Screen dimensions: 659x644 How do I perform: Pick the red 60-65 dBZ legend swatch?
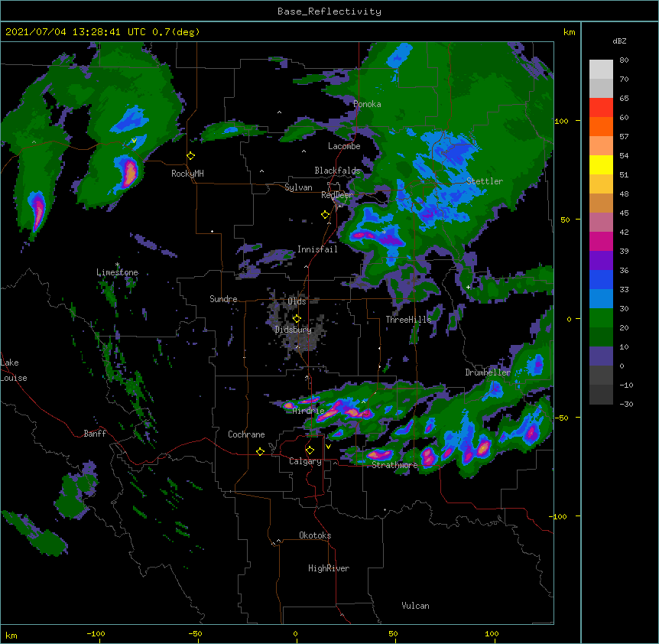601,108
